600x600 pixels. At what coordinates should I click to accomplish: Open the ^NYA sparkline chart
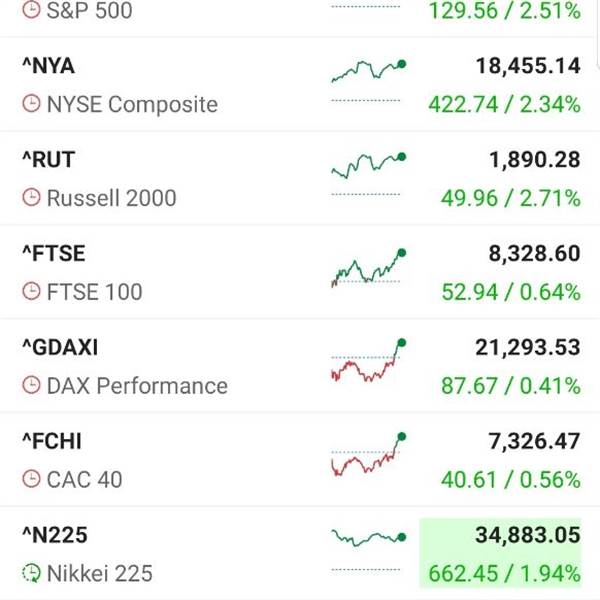click(x=368, y=70)
